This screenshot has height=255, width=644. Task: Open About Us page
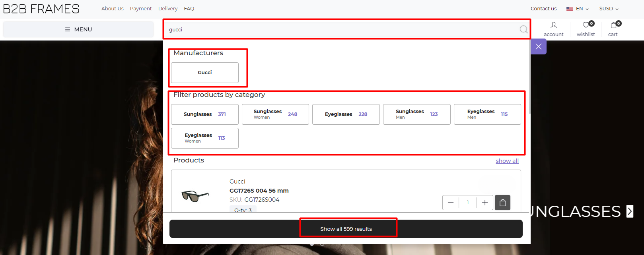coord(113,8)
